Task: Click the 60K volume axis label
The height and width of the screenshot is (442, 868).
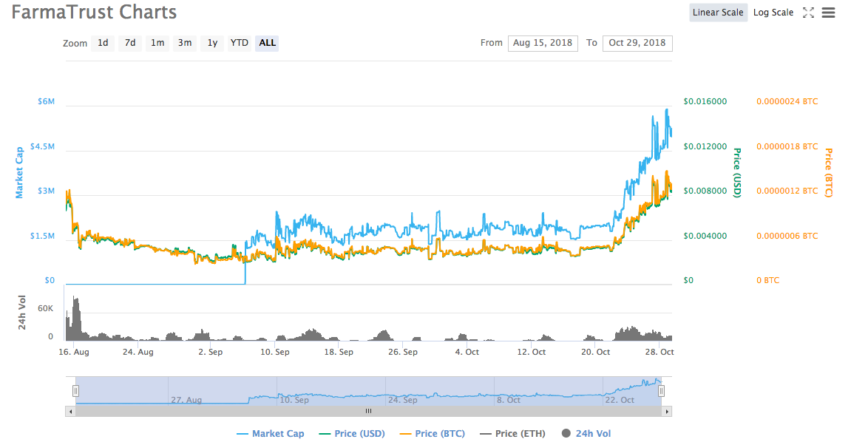Action: coord(45,309)
